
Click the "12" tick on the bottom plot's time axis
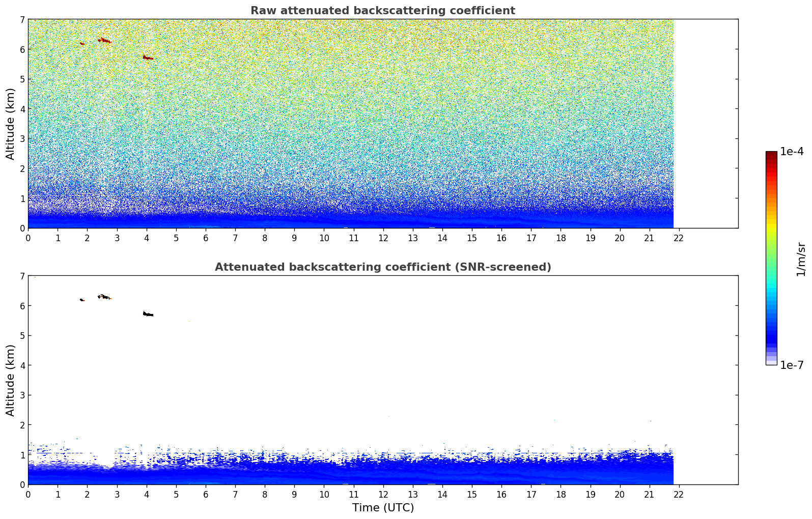point(383,495)
